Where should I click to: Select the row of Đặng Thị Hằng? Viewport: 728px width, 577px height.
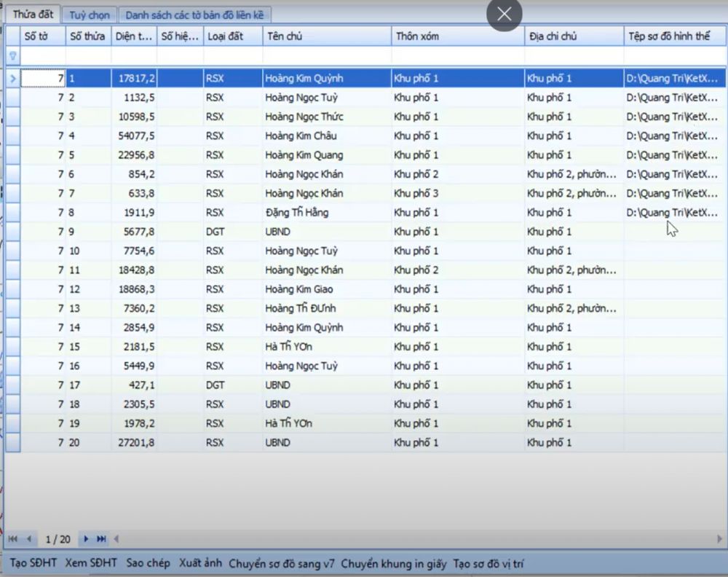[x=297, y=213]
